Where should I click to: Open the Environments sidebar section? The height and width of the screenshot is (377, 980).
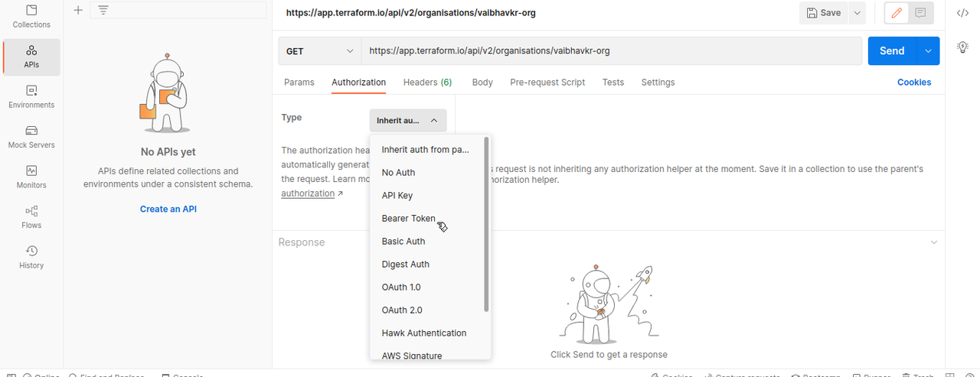[31, 97]
